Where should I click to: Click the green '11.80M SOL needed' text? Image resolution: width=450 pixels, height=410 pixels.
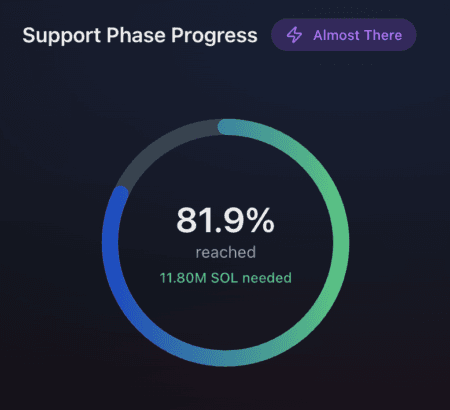coord(226,278)
